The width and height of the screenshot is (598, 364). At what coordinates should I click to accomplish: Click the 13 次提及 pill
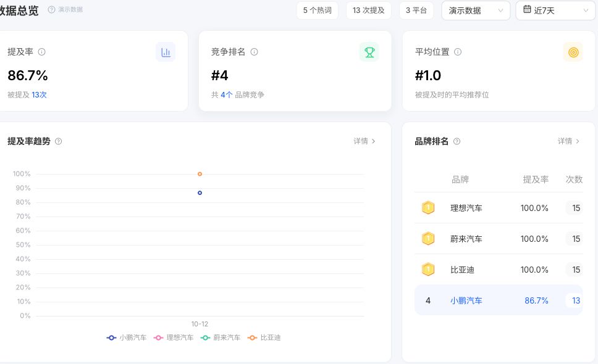pyautogui.click(x=368, y=10)
